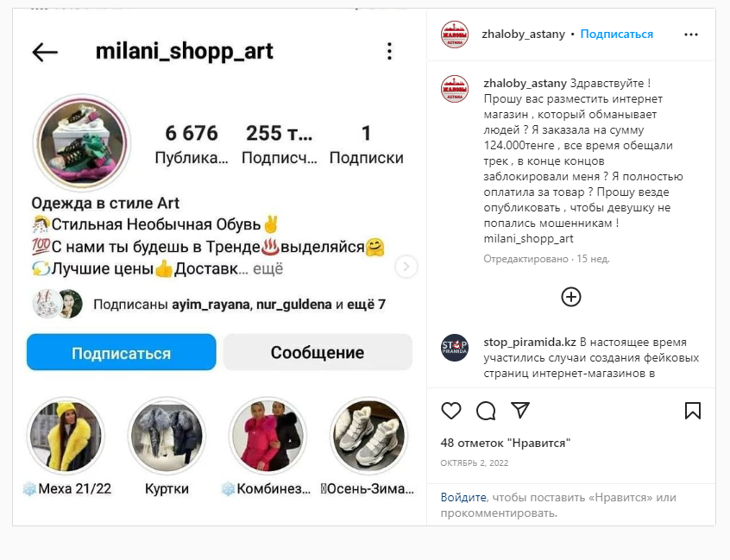Click Подписаться link next to zhaloby_astany
The image size is (730, 560).
tap(616, 34)
